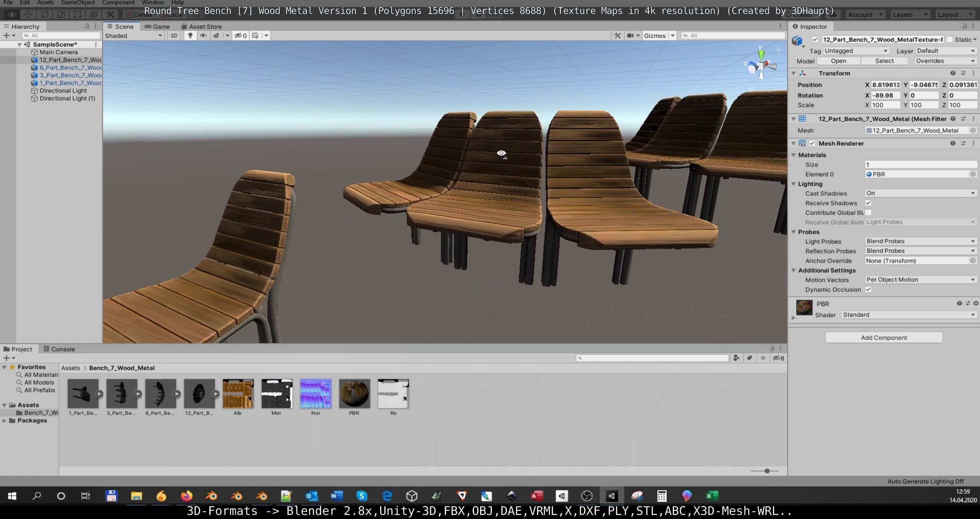
Task: Open the Tag Untagged dropdown
Action: click(x=856, y=51)
